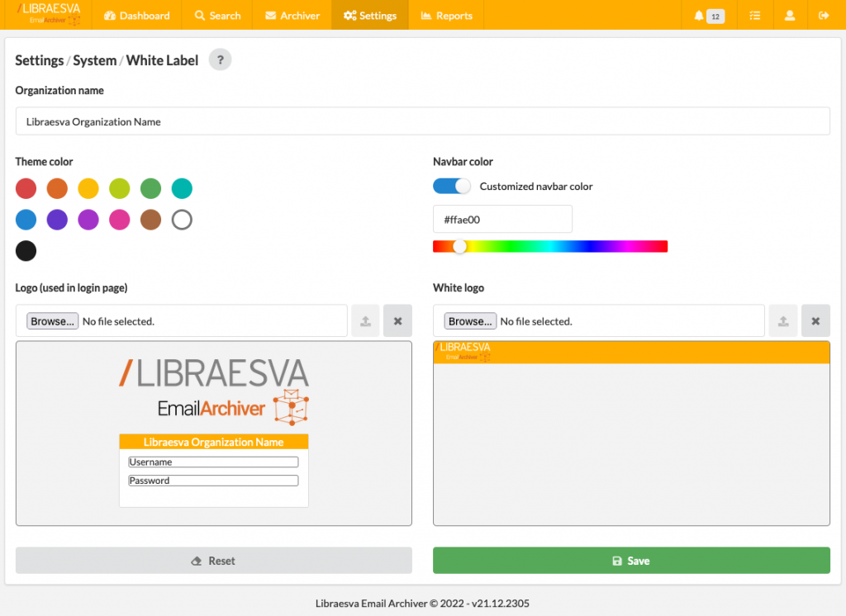Click the Reset button
The height and width of the screenshot is (616, 846).
tap(214, 561)
